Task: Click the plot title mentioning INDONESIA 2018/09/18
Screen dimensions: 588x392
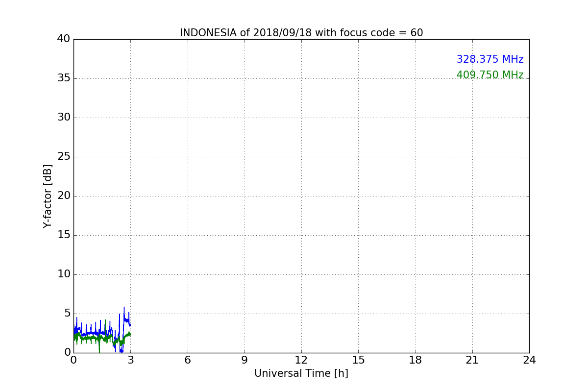Action: [301, 33]
